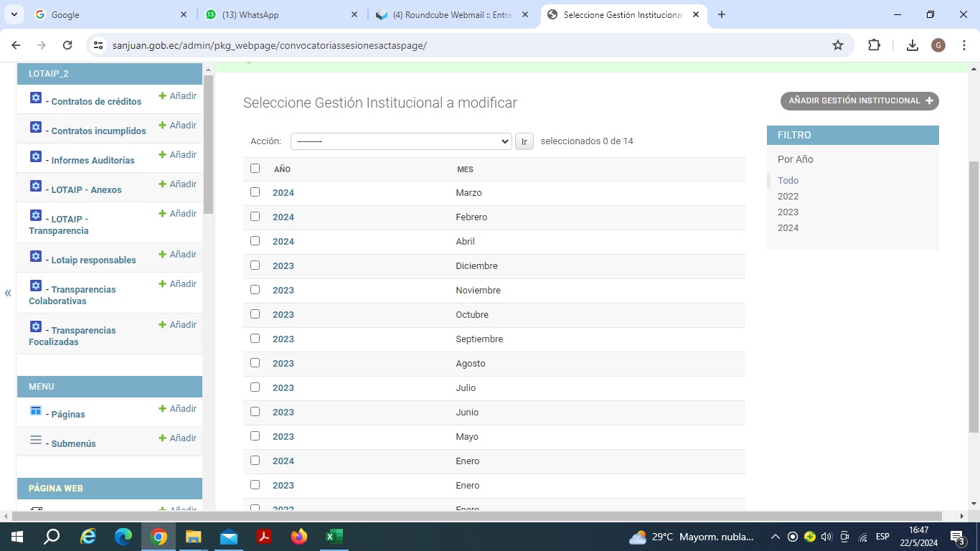Click the Submenús hamburger icon
The width and height of the screenshot is (980, 551).
coord(36,441)
